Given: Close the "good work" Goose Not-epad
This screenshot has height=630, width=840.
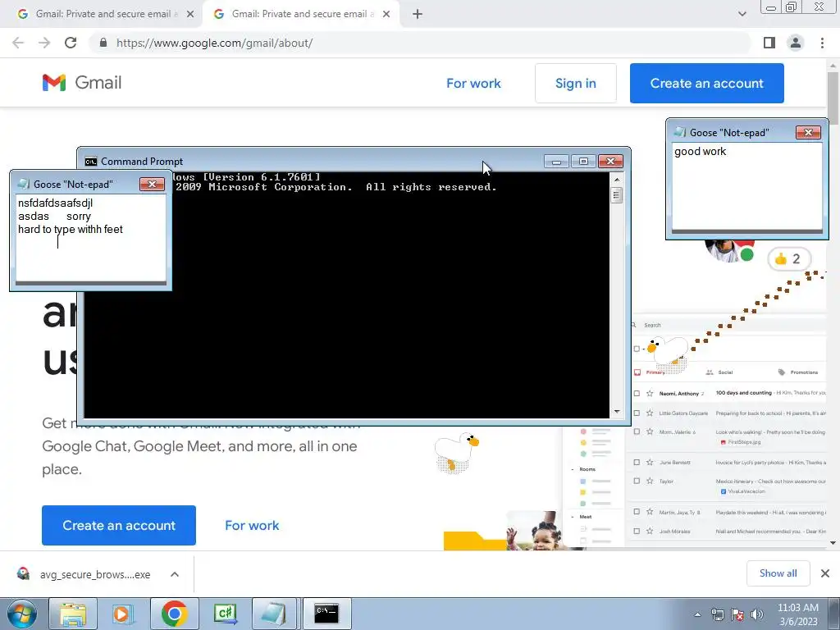Looking at the screenshot, I should click(x=808, y=132).
